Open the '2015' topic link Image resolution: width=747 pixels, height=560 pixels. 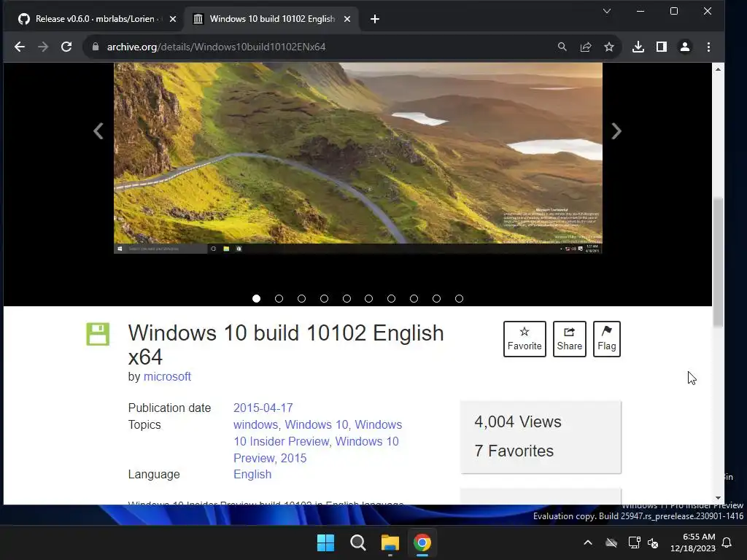[x=293, y=458]
